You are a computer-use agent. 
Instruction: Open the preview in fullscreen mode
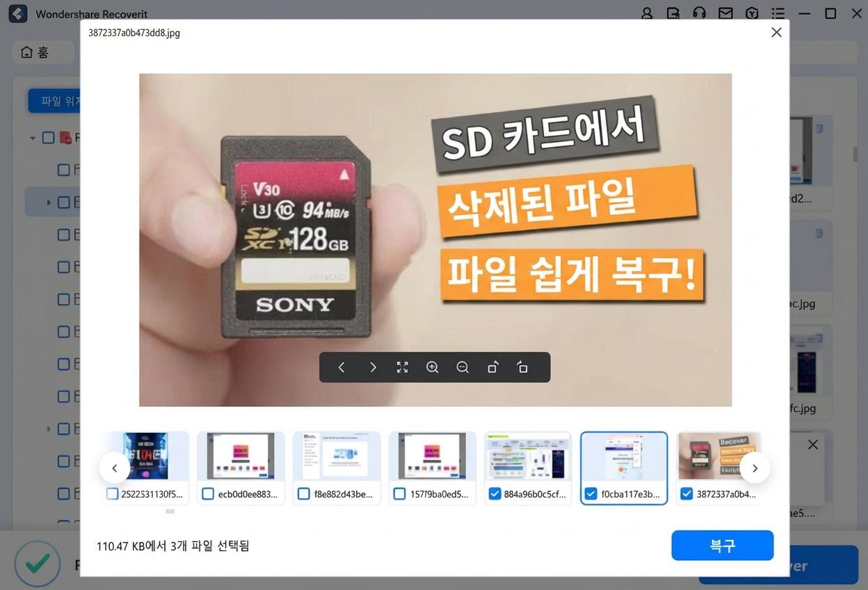(402, 367)
